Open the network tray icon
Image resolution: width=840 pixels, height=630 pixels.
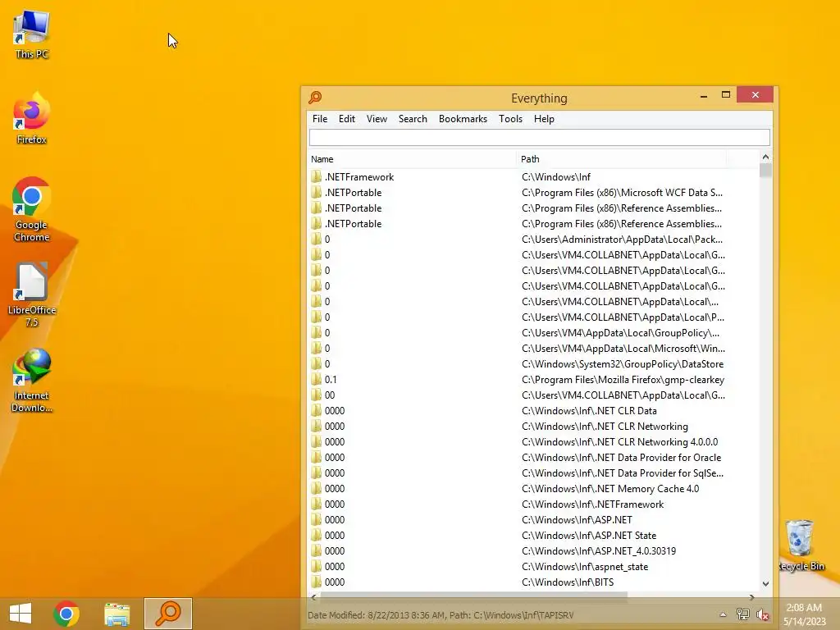[x=742, y=614]
